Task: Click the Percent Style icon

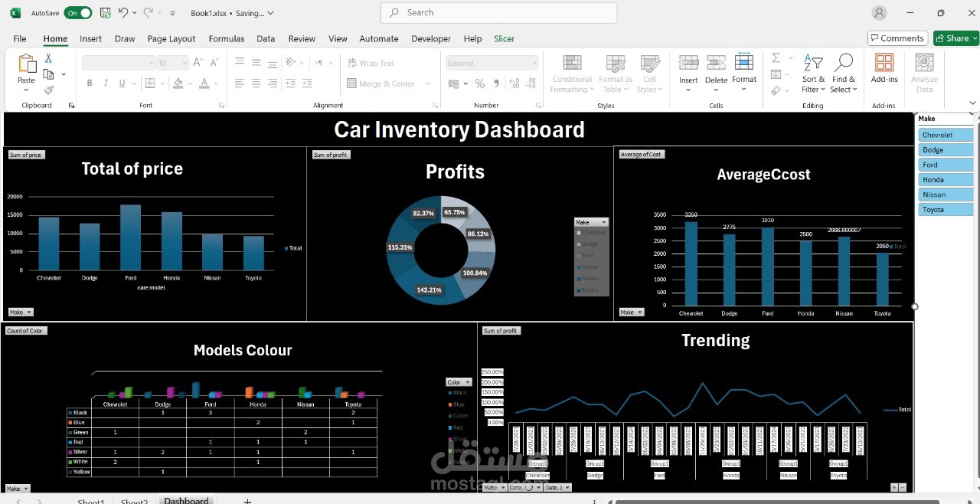Action: coord(480,83)
